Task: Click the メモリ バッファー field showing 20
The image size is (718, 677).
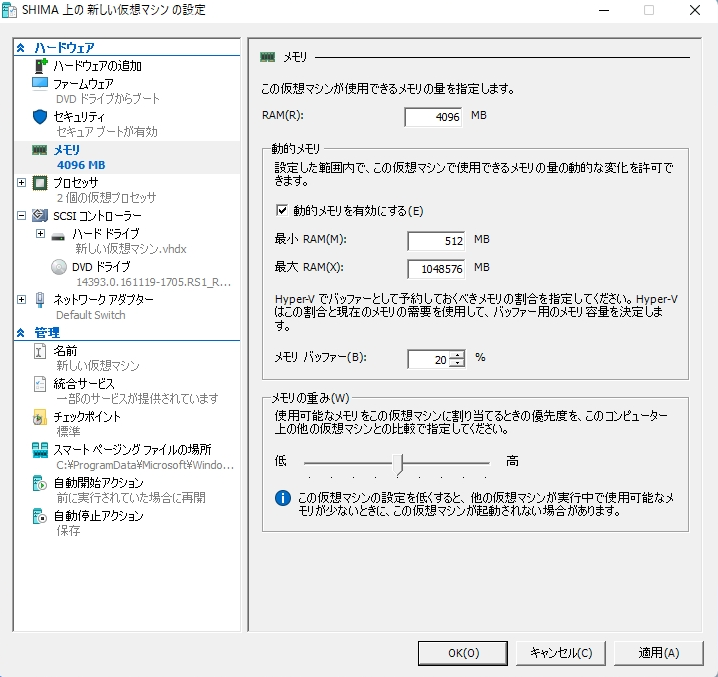Action: [x=429, y=360]
